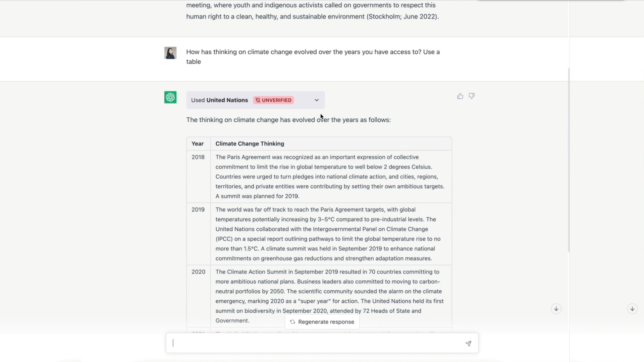Expand the Used United Nations plugin dropdown
644x362 pixels.
pyautogui.click(x=316, y=100)
